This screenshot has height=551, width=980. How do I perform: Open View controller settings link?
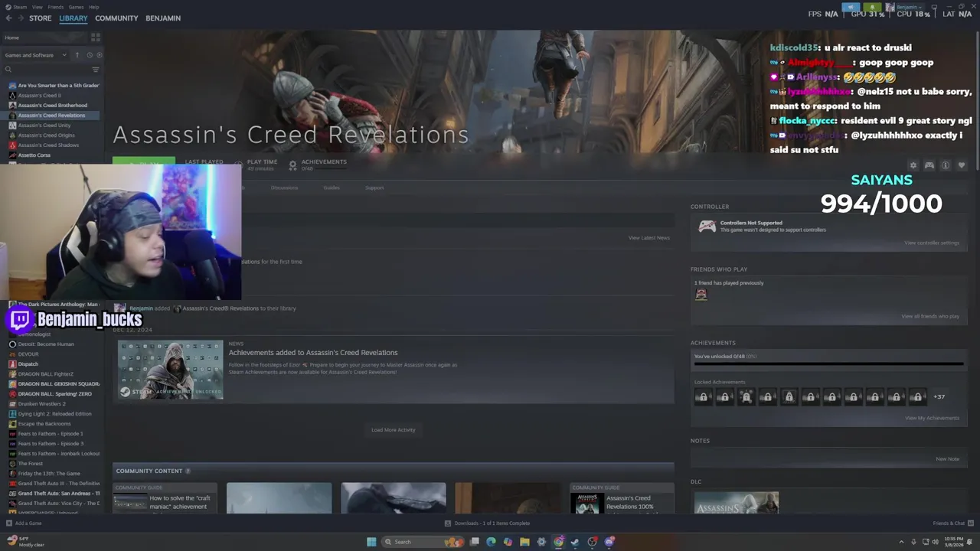pos(932,243)
